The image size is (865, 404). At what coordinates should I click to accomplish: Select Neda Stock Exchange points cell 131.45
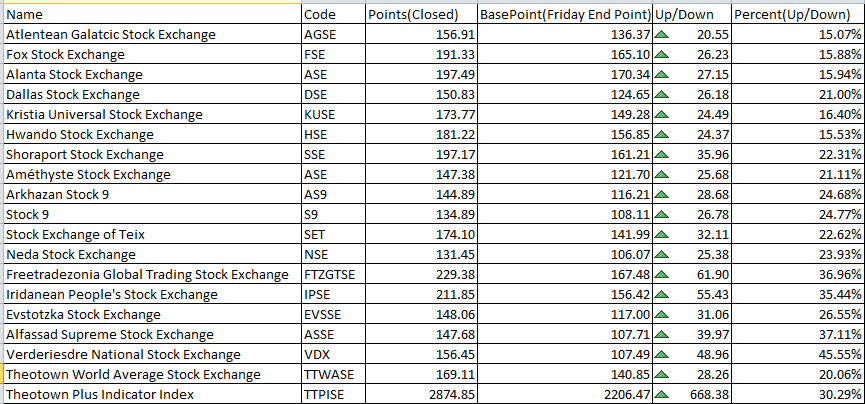pos(421,254)
